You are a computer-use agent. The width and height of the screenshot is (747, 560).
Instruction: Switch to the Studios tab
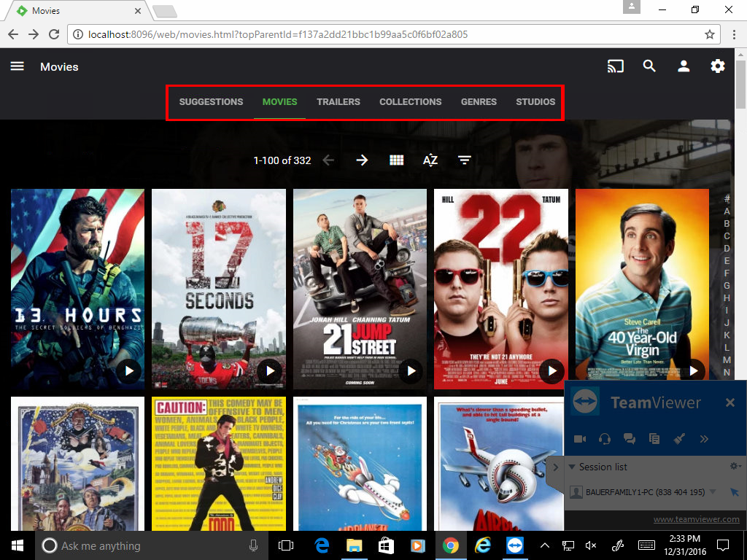pyautogui.click(x=535, y=102)
